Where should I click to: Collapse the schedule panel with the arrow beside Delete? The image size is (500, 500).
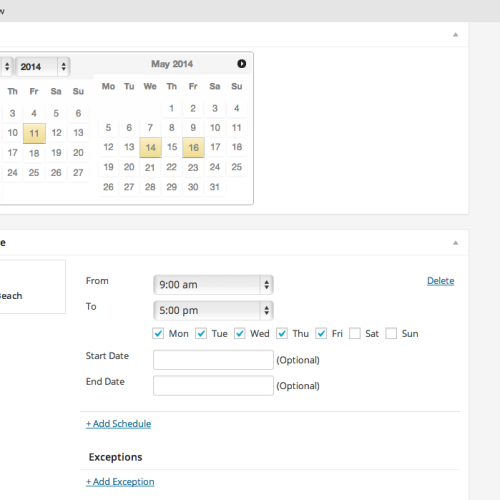tap(455, 243)
